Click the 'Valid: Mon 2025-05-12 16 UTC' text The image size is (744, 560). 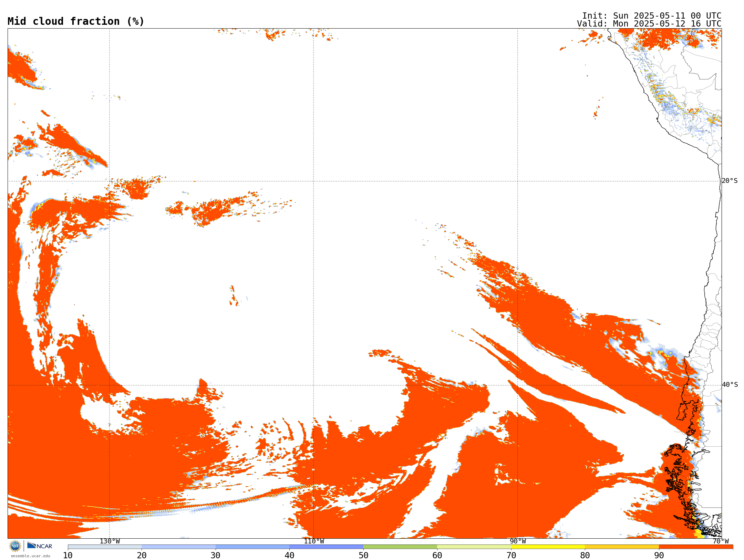(x=649, y=24)
